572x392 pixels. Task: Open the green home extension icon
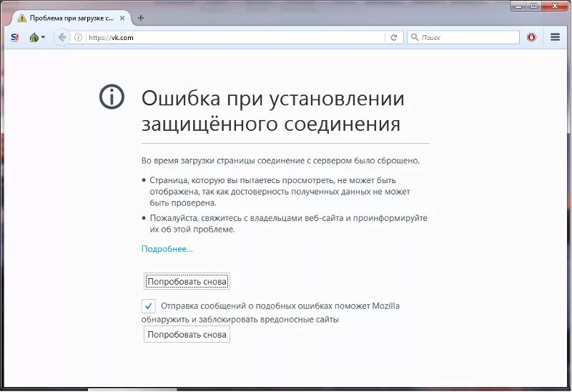(34, 37)
